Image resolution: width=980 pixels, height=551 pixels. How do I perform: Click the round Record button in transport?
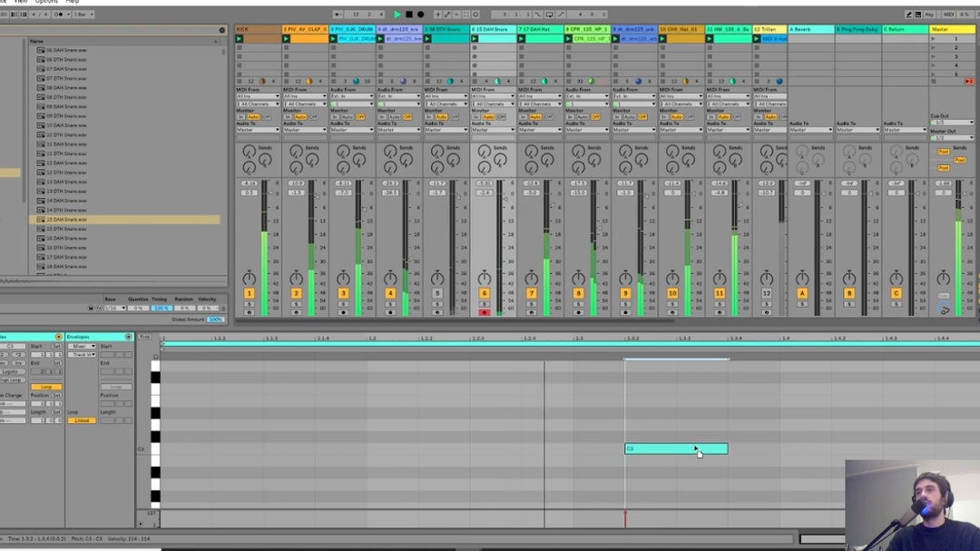click(420, 15)
